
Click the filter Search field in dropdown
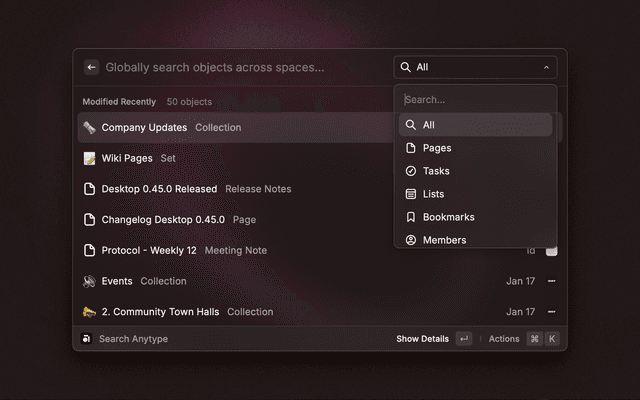tap(475, 100)
